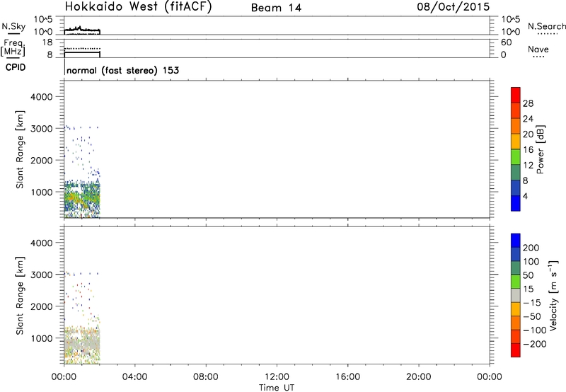This screenshot has width=566, height=392.
Task: Click the '200' Velocity colorbar label
Action: tap(531, 248)
